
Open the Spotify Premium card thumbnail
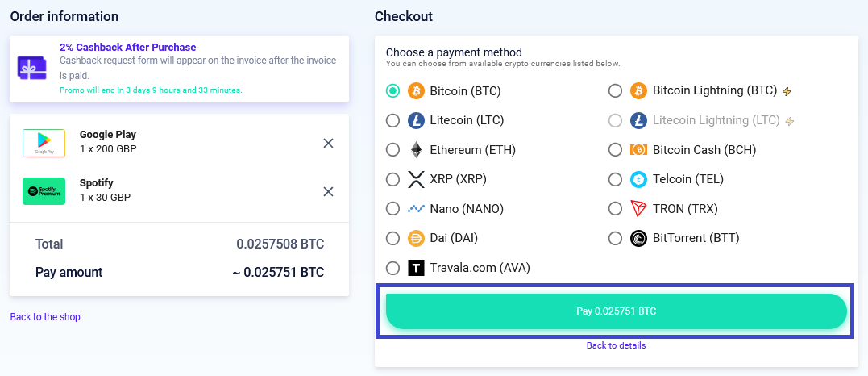pyautogui.click(x=44, y=190)
